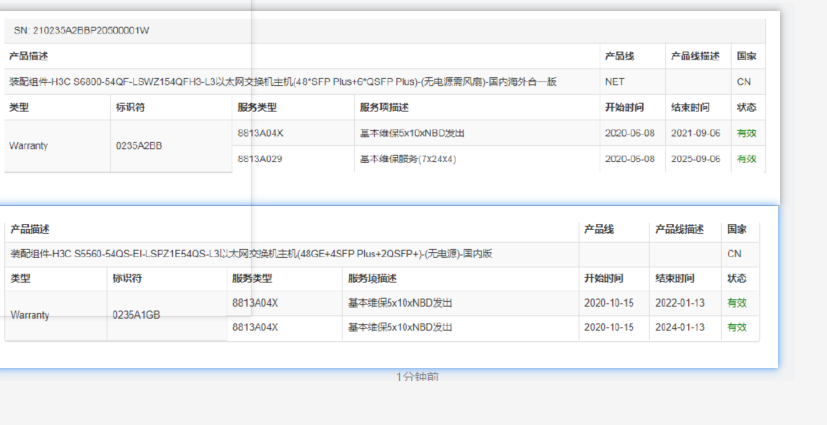
Task: Click 国家 header in the S6800 table
Action: pyautogui.click(x=746, y=56)
